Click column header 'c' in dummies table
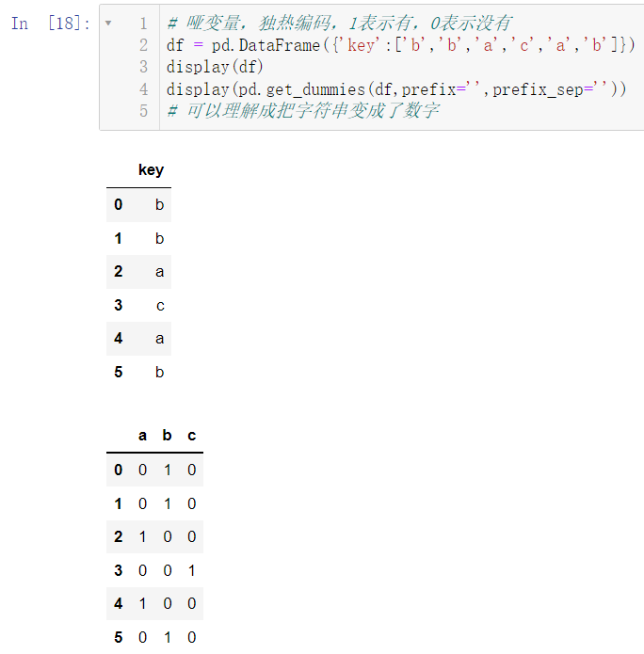Screen dimensions: 644x654 click(x=191, y=436)
